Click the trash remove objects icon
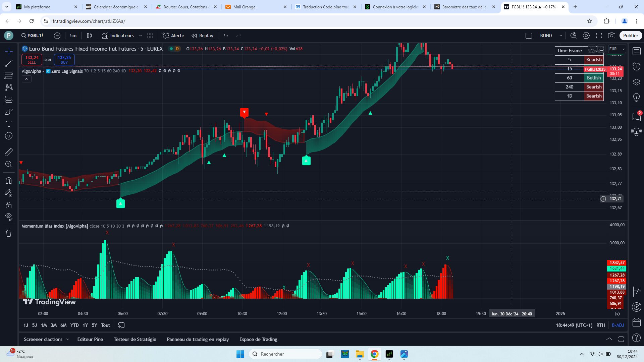Screen dimensions: 644x362 click(9, 233)
